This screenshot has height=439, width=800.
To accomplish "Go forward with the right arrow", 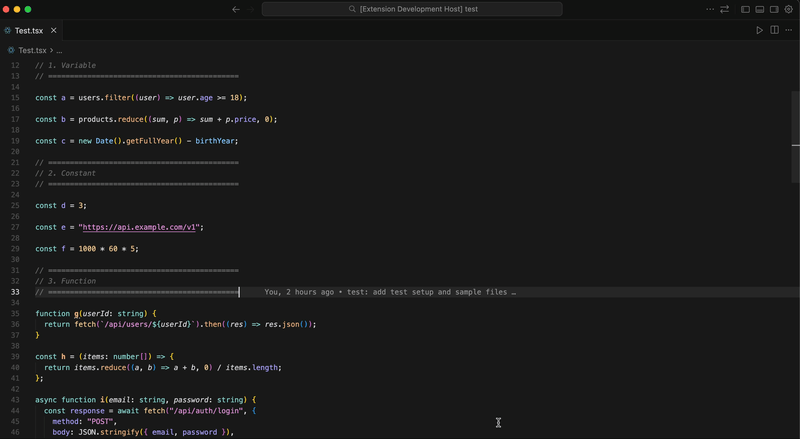I will [251, 9].
